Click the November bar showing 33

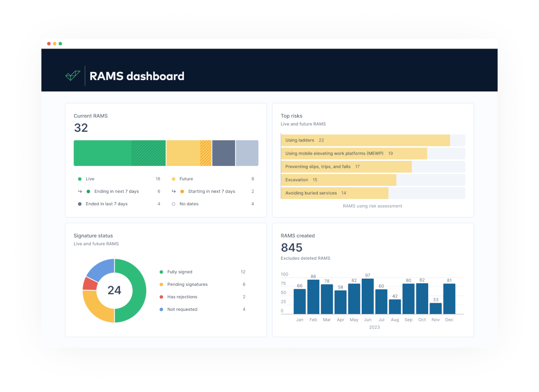click(435, 308)
